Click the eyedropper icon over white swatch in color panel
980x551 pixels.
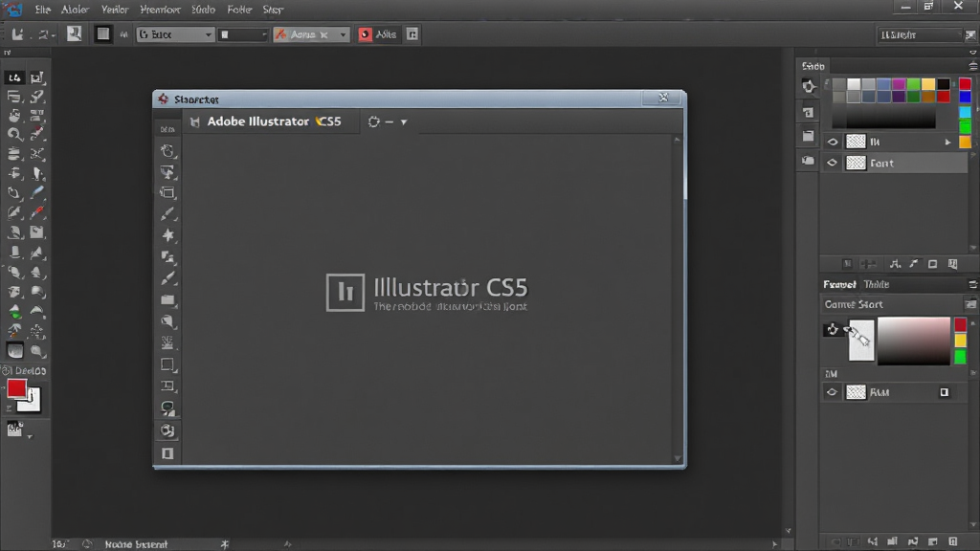857,334
